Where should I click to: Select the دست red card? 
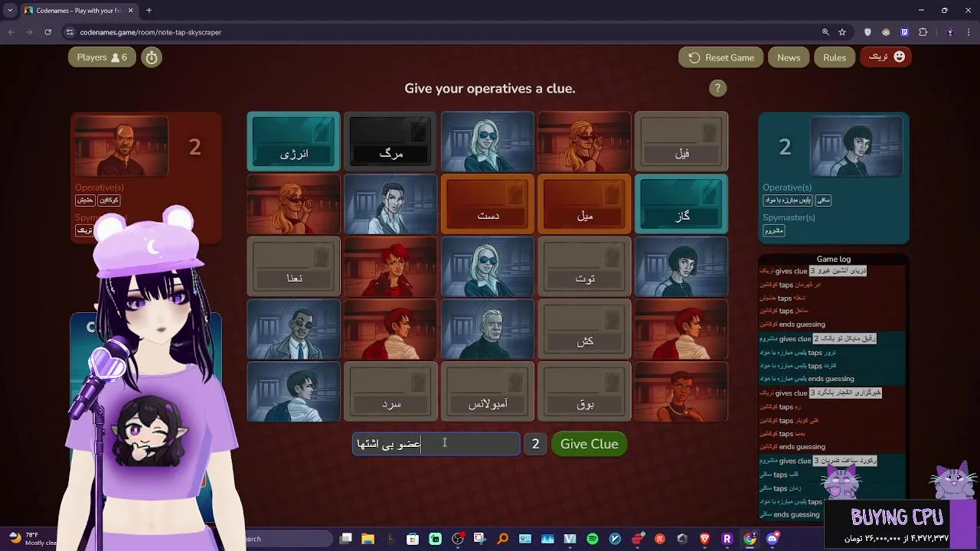(488, 204)
